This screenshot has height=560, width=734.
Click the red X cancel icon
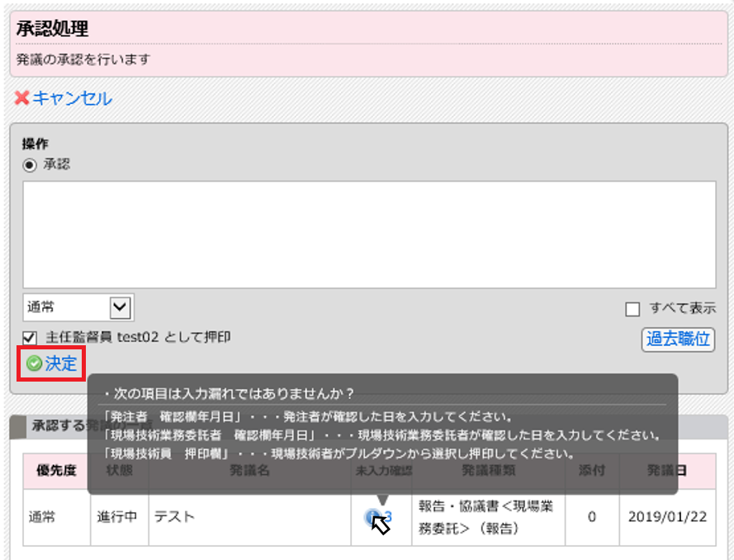22,98
